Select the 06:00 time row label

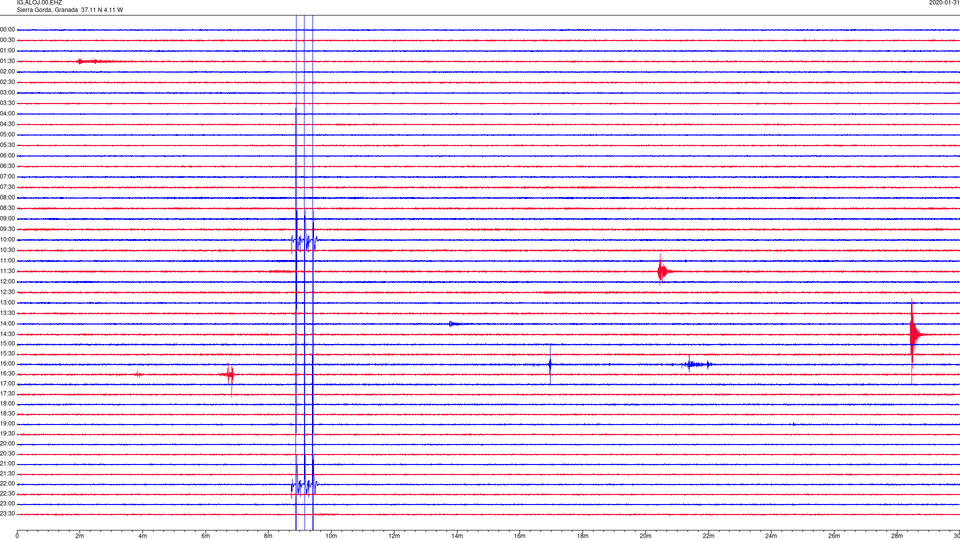[x=7, y=156]
